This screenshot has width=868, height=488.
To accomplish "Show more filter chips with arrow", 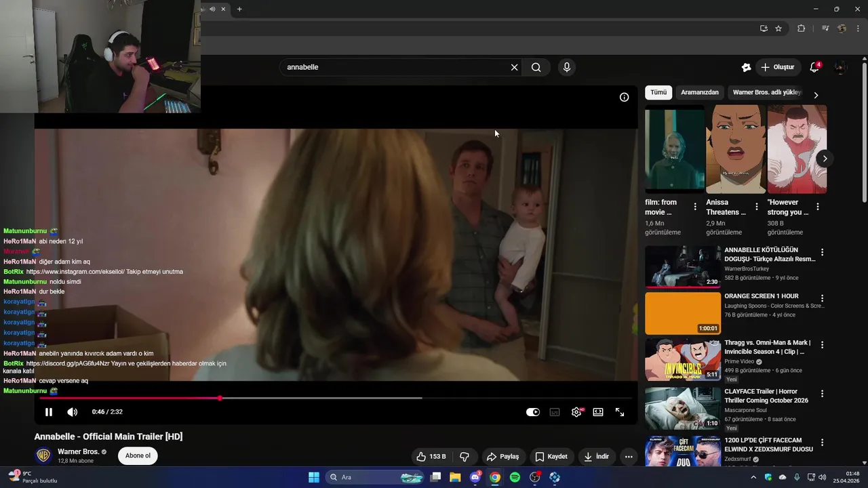I will click(816, 95).
